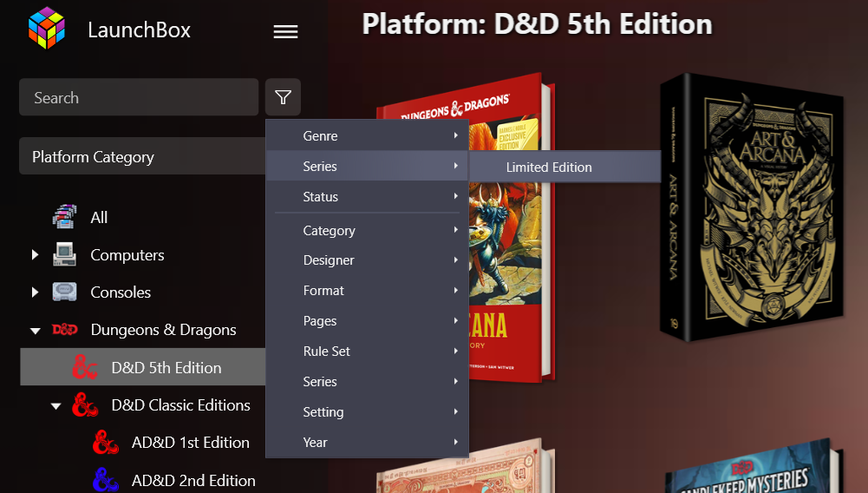Open the Pages filter submenu
This screenshot has height=493, width=868.
coord(367,321)
